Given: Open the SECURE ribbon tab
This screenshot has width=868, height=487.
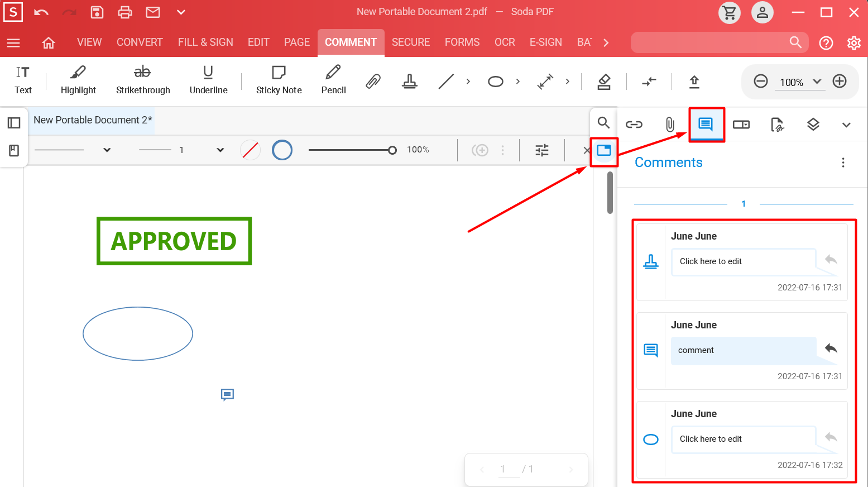Looking at the screenshot, I should (x=411, y=42).
